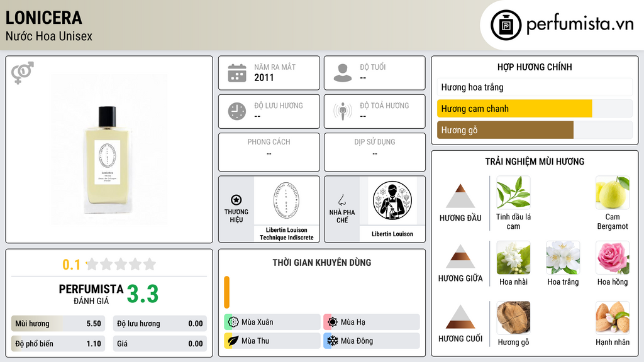Open the Libertin Louison brand logo
The image size is (644, 362).
(286, 200)
